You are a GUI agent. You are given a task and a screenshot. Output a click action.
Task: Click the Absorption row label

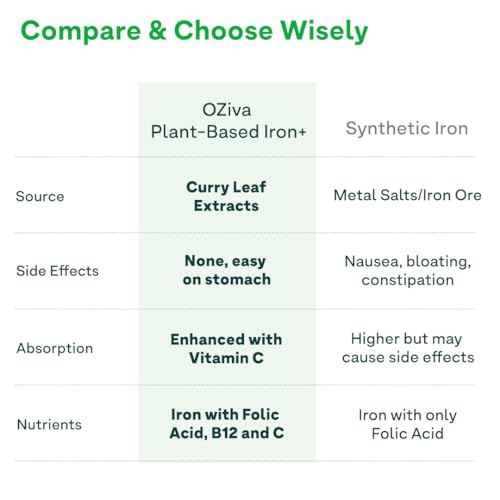coord(55,348)
